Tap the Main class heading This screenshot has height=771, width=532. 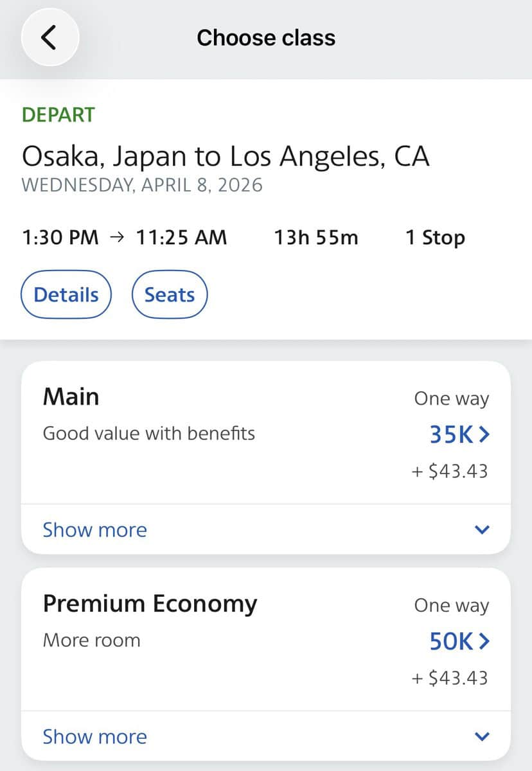71,397
